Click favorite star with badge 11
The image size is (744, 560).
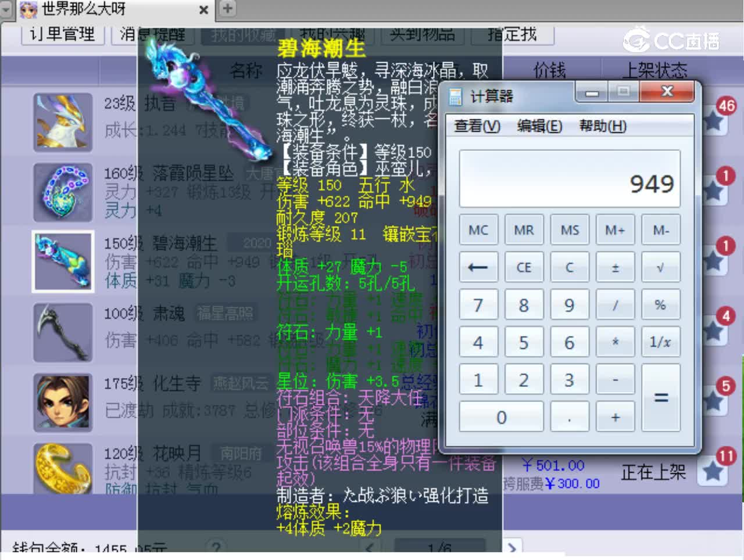click(714, 471)
